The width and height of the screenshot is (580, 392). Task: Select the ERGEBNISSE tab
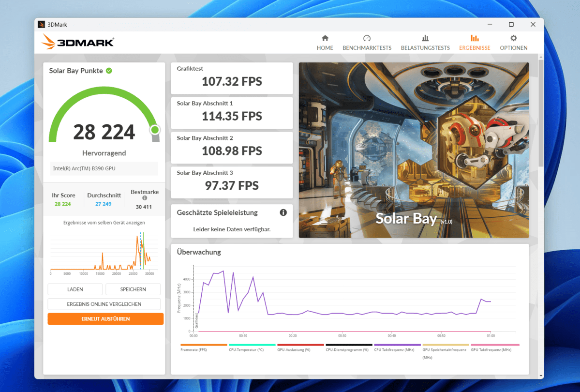click(474, 43)
